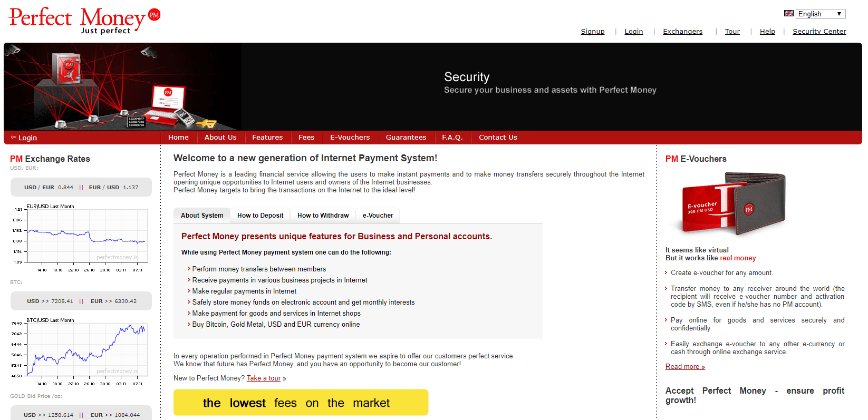This screenshot has height=420, width=868.
Task: Click the Security banner illustration
Action: (122, 87)
